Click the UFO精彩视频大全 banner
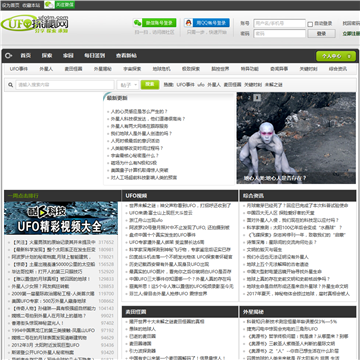 point(61,218)
